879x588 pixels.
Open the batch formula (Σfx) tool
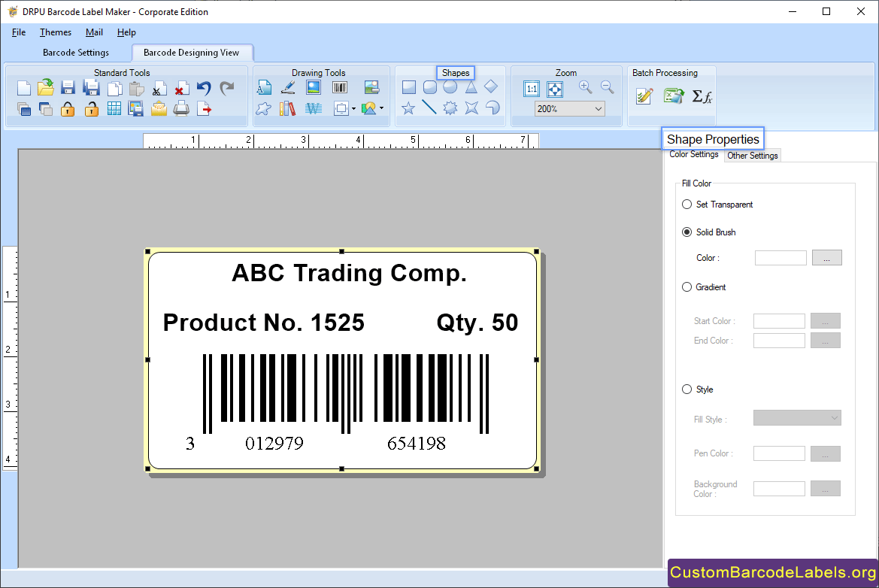tap(702, 96)
